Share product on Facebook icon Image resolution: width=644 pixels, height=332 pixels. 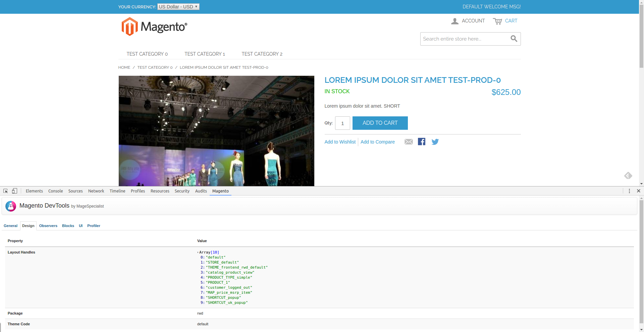[422, 142]
